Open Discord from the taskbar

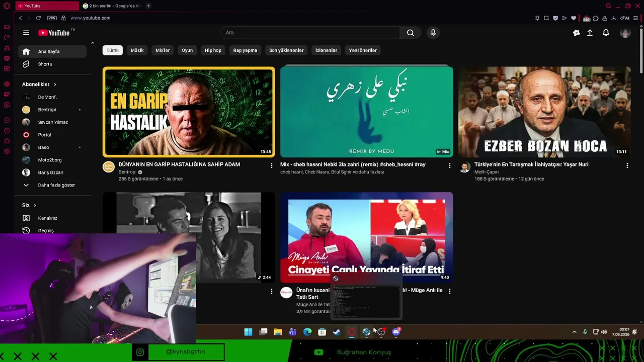(396, 332)
